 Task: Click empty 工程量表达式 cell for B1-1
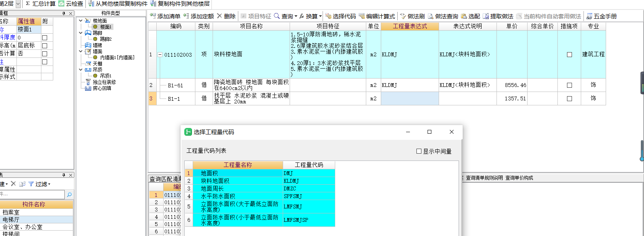[x=410, y=98]
